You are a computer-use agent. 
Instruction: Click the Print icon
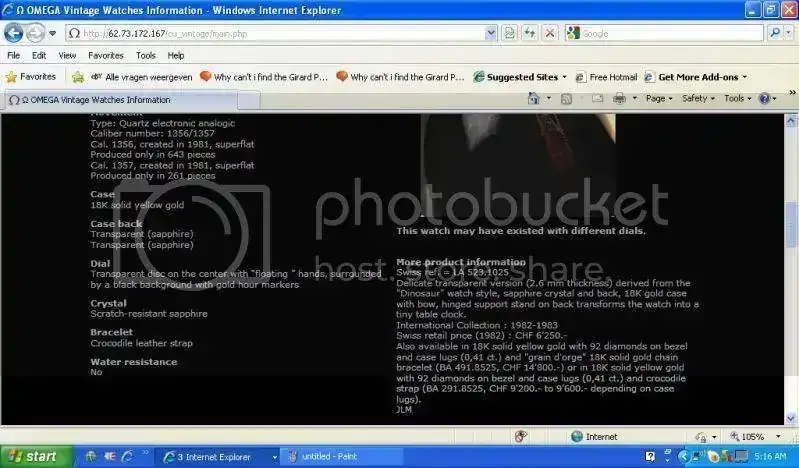619,98
